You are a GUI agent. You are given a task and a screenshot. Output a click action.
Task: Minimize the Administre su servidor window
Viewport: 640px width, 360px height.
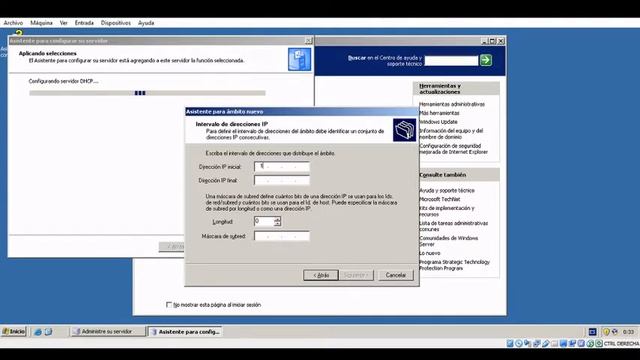484,41
